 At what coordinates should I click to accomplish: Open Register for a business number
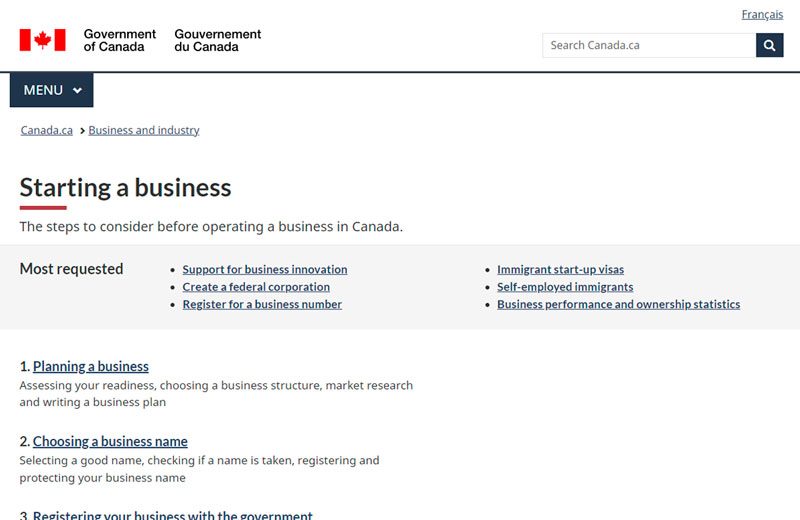[262, 304]
